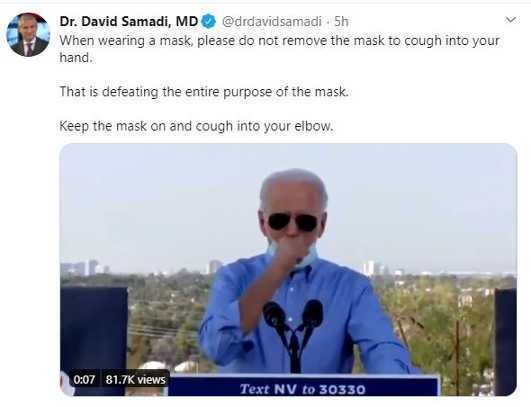Click the speaker's sunglasses in video
This screenshot has height=407, width=531.
pyautogui.click(x=293, y=222)
